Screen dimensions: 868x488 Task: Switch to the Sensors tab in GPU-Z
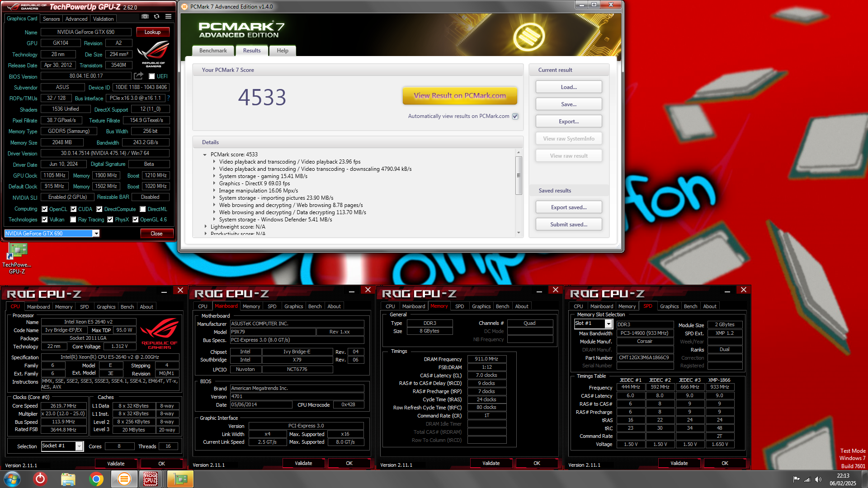(51, 19)
